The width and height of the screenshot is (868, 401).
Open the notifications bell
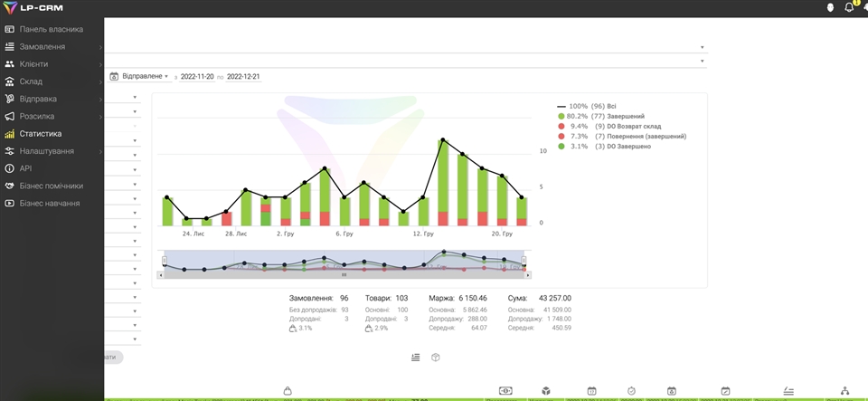pos(849,8)
